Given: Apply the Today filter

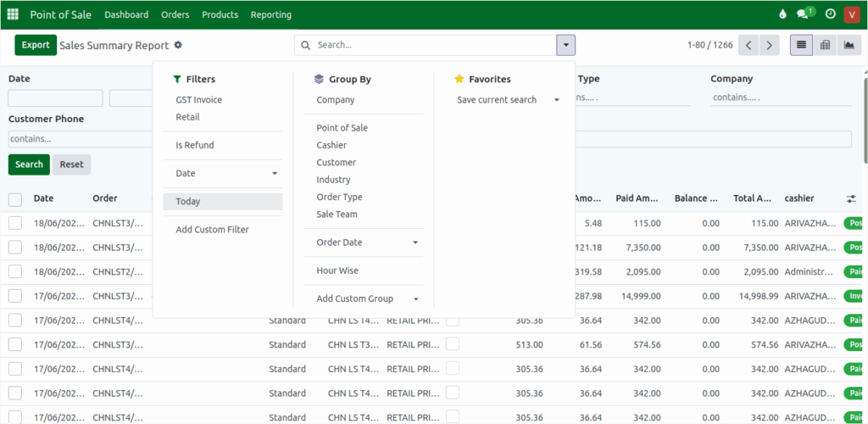Looking at the screenshot, I should 223,202.
